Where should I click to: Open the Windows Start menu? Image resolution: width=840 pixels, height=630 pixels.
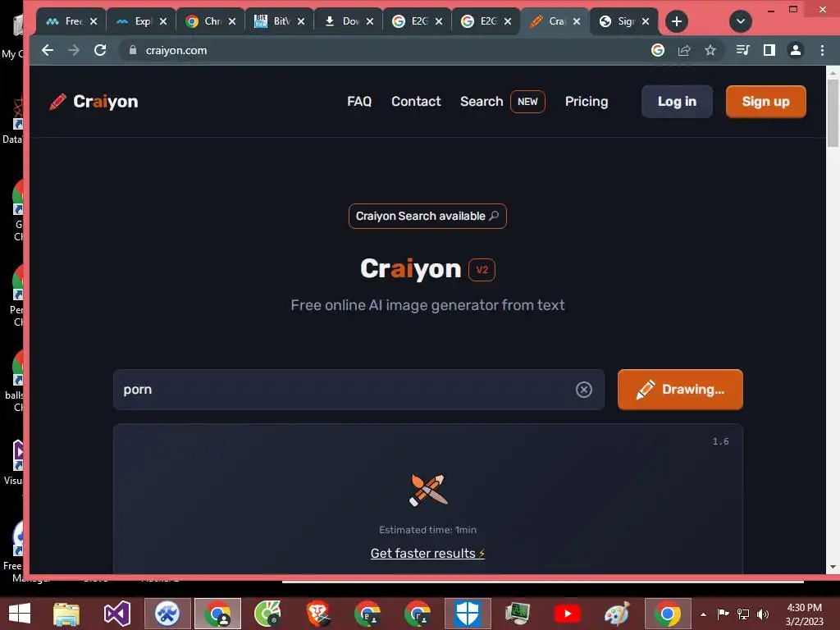pos(20,614)
